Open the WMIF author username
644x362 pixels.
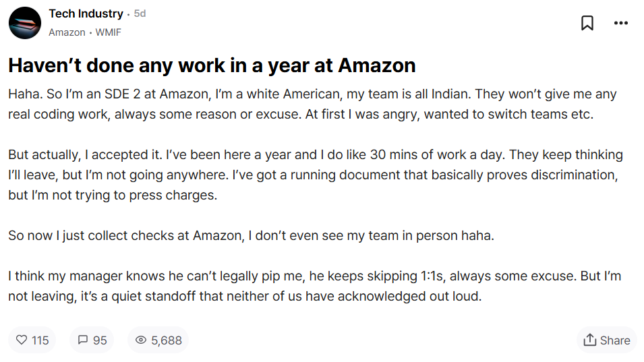tap(108, 32)
